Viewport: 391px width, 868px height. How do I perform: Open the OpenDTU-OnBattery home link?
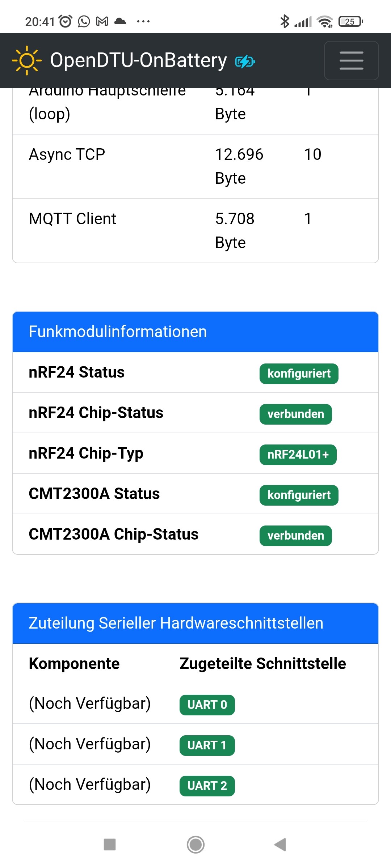point(138,60)
